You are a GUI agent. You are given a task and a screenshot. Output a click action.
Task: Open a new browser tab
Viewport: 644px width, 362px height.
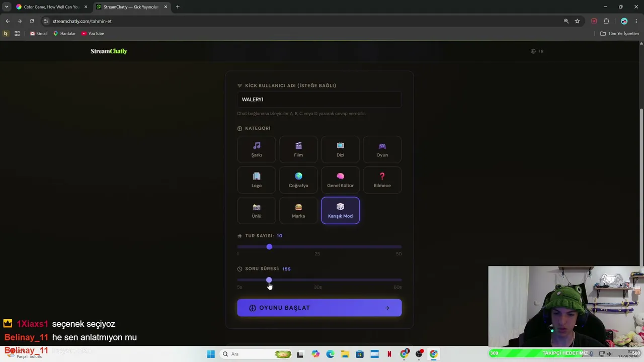coord(178,7)
